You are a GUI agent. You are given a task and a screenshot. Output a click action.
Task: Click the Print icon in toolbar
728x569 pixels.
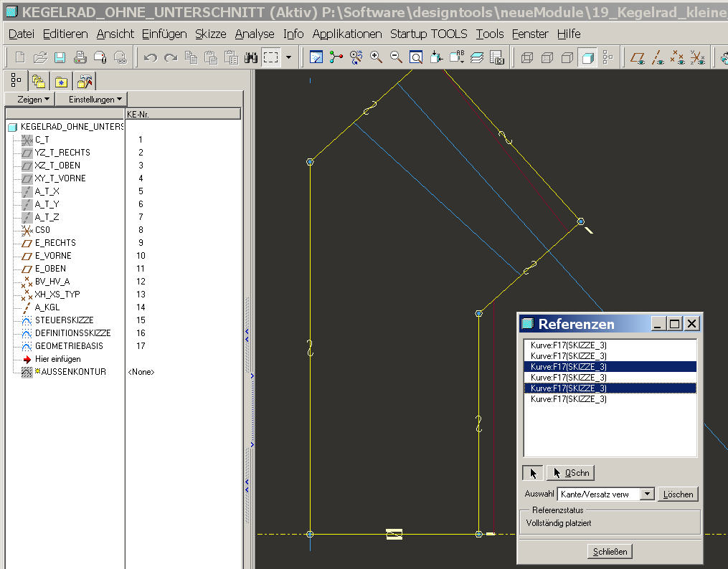pos(80,57)
